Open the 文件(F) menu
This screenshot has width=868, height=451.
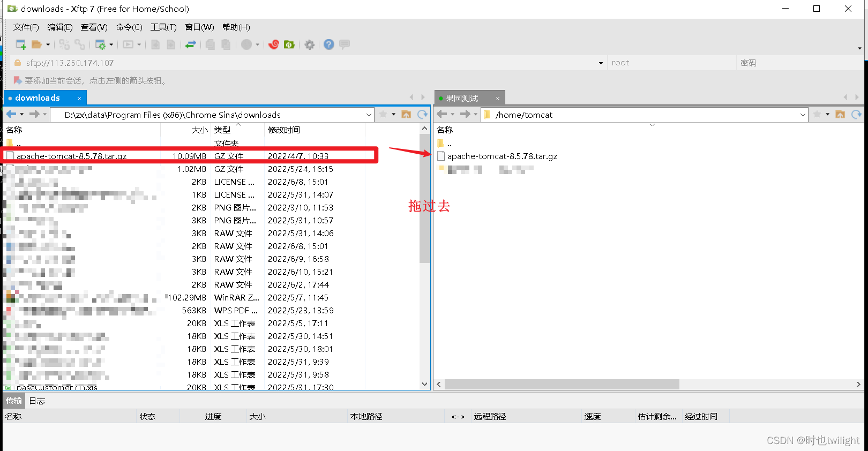pyautogui.click(x=26, y=27)
